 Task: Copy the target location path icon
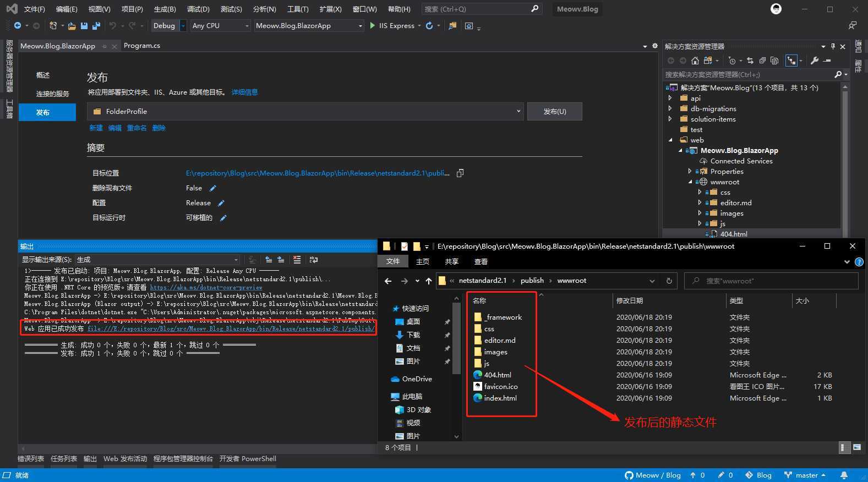[460, 173]
